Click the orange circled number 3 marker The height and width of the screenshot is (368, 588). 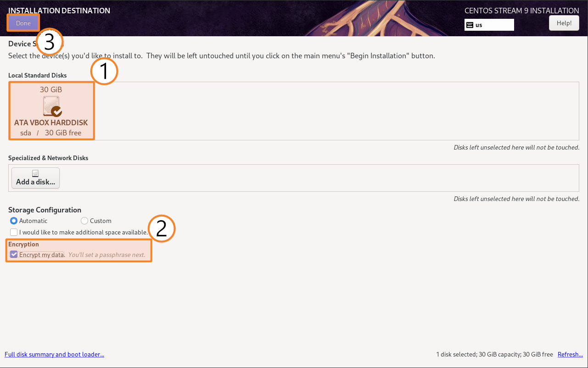[x=49, y=42]
